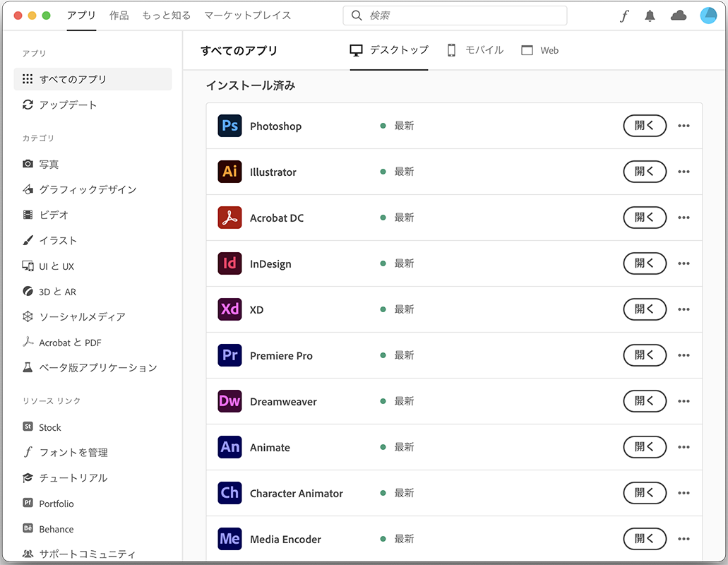Click 開く button for Character Animator

pyautogui.click(x=645, y=493)
